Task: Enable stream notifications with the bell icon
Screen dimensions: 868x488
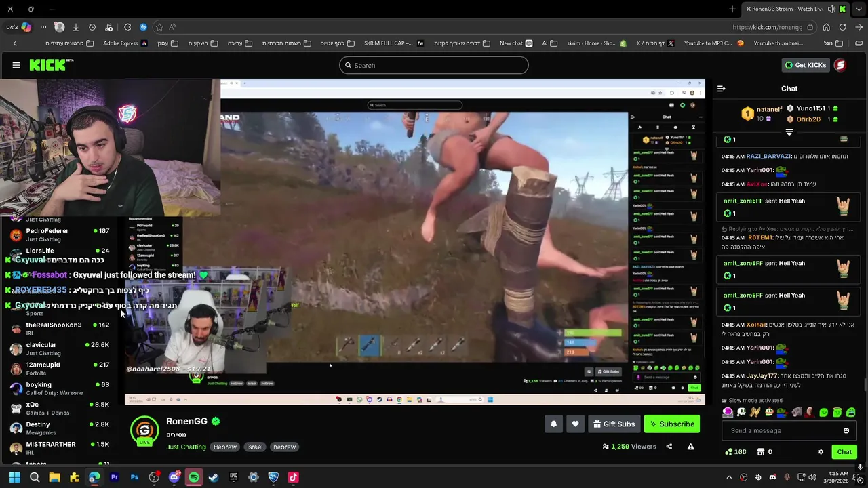Action: coord(553,424)
